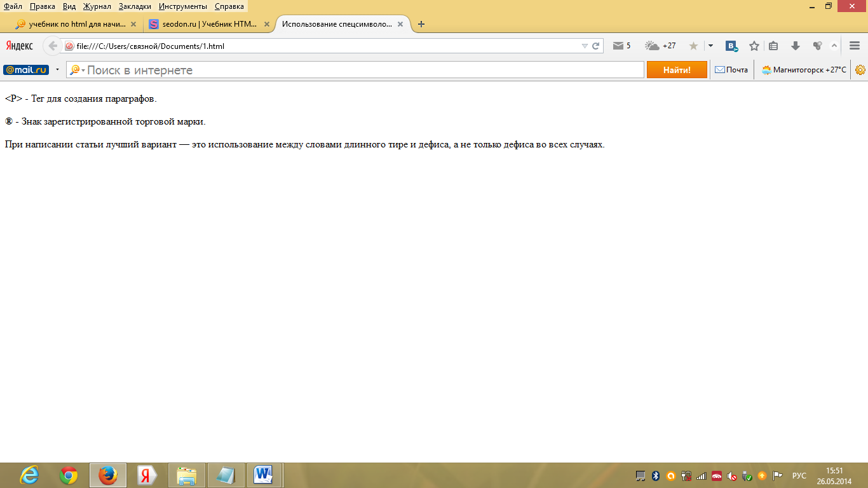
Task: Click the Yandex logo button
Action: click(20, 46)
